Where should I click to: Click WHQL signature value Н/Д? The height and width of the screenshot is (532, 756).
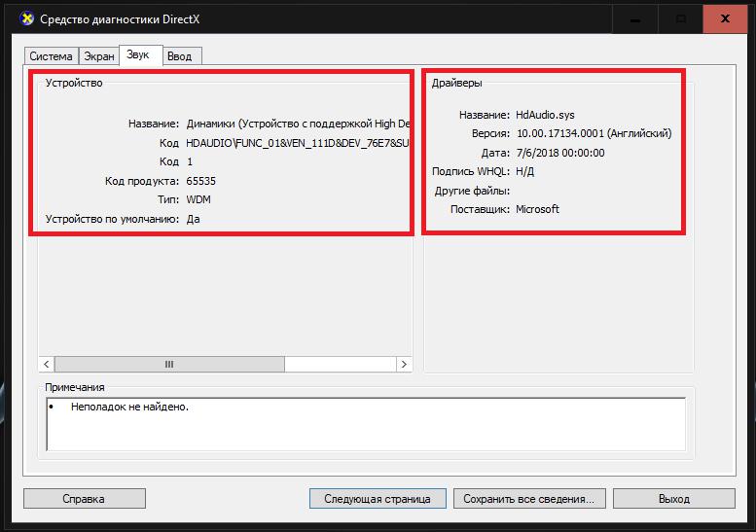[x=525, y=171]
